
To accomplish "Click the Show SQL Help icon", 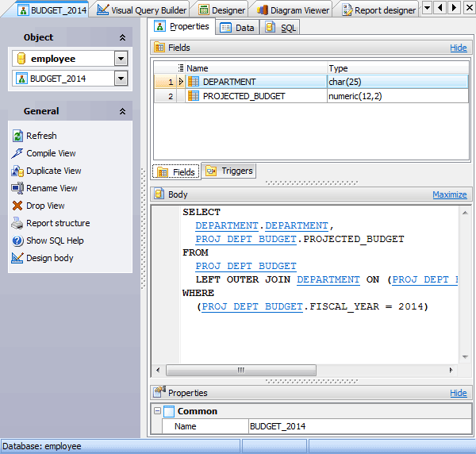I will 18,240.
